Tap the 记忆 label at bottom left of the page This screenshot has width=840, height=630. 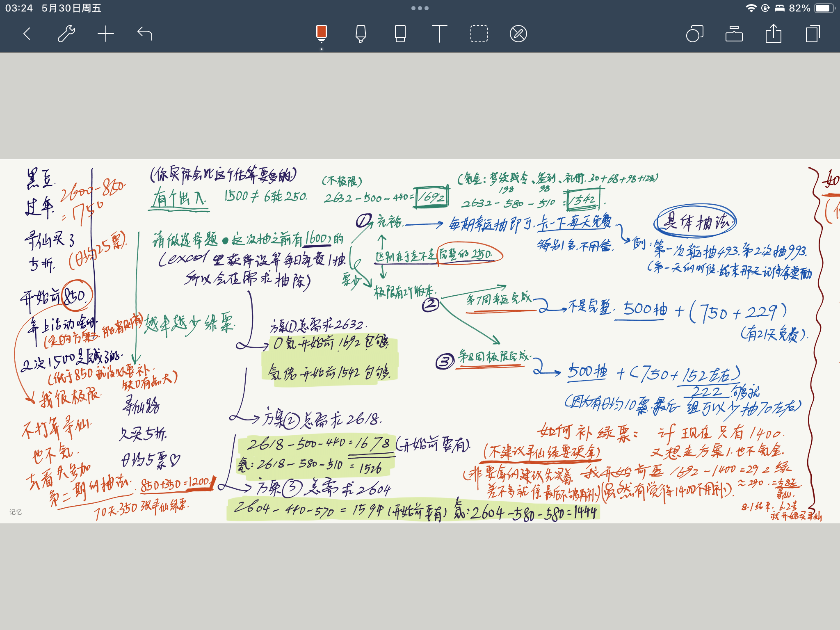point(16,512)
